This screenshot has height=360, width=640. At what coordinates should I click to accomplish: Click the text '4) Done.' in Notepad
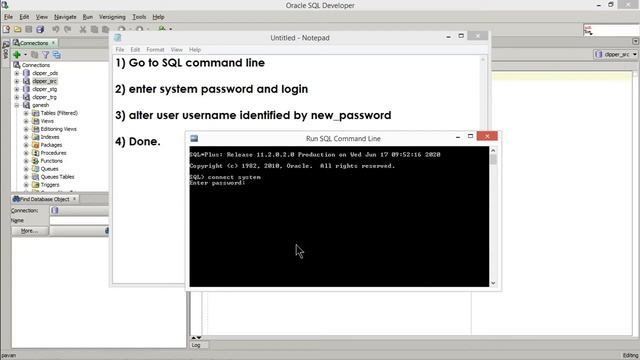click(x=138, y=142)
